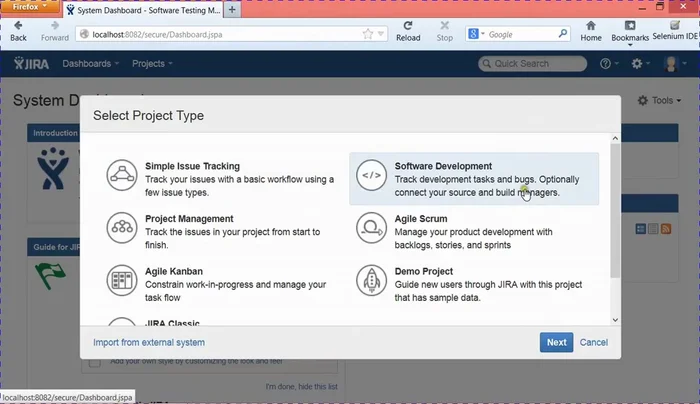Click the Next button
The width and height of the screenshot is (700, 404).
(x=556, y=342)
